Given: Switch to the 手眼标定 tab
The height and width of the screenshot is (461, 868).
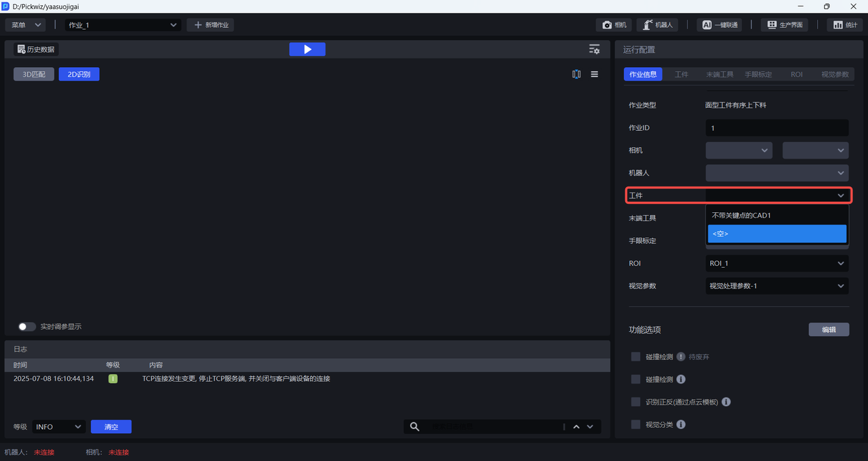Looking at the screenshot, I should pyautogui.click(x=758, y=75).
